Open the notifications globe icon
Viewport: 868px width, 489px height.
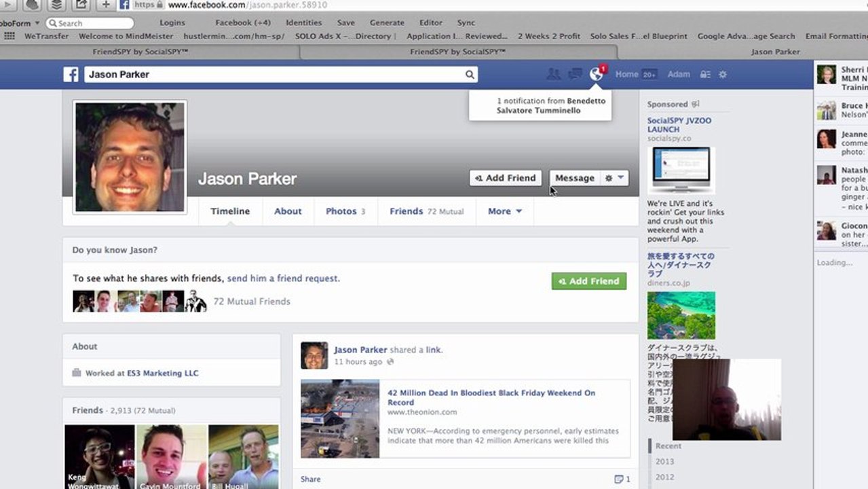(597, 74)
